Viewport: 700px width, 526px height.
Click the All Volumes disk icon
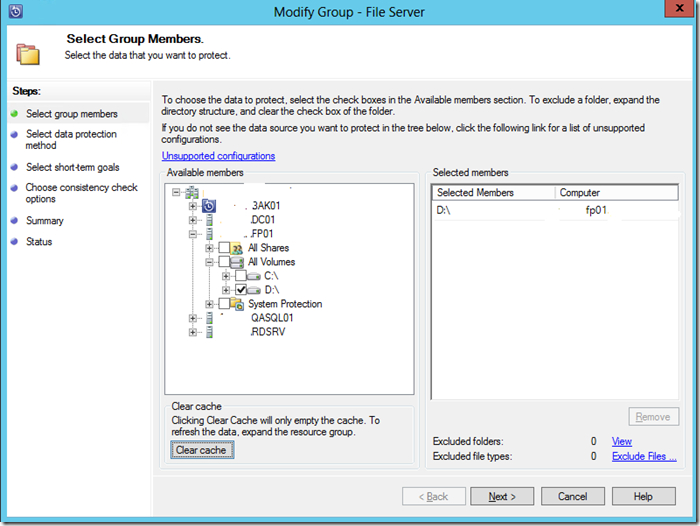pos(237,262)
